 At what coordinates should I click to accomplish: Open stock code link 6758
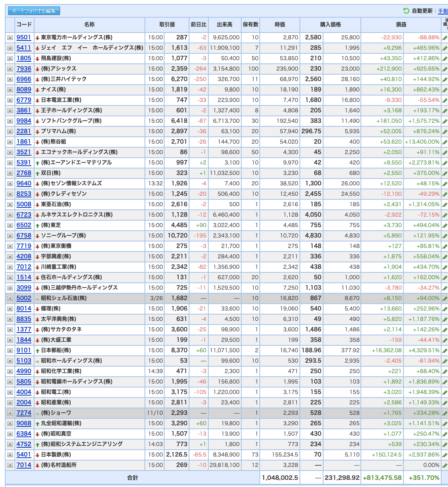point(24,235)
